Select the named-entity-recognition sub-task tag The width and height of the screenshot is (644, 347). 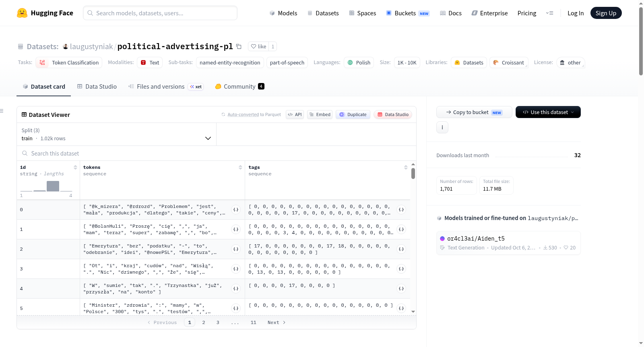230,62
